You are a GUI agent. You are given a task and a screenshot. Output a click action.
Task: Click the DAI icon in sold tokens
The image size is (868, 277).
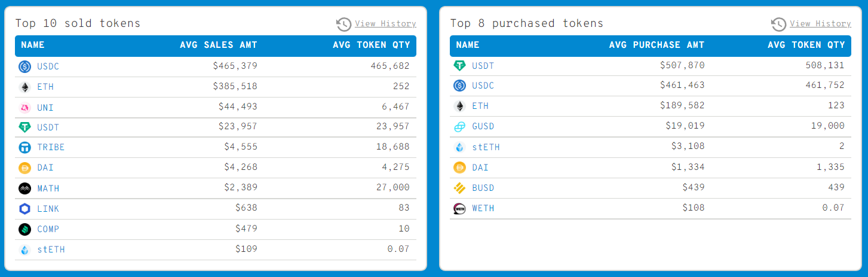pos(24,168)
